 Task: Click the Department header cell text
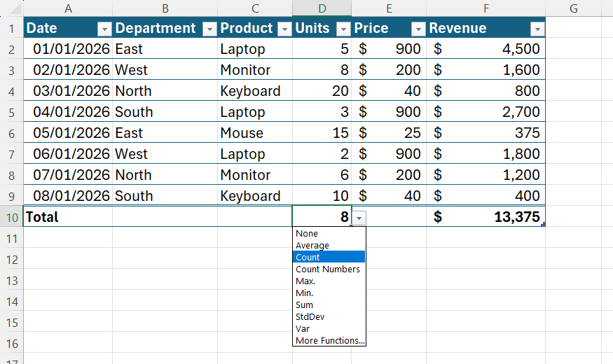(156, 28)
